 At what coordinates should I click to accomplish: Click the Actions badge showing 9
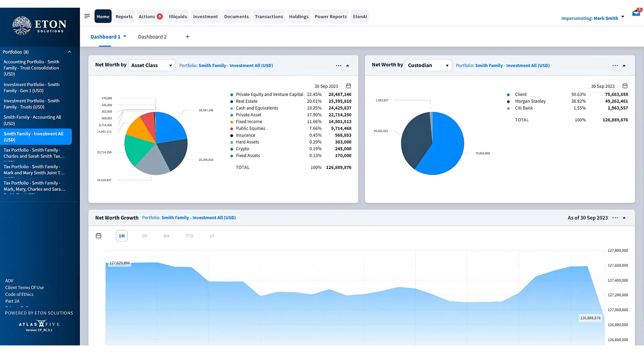point(160,16)
